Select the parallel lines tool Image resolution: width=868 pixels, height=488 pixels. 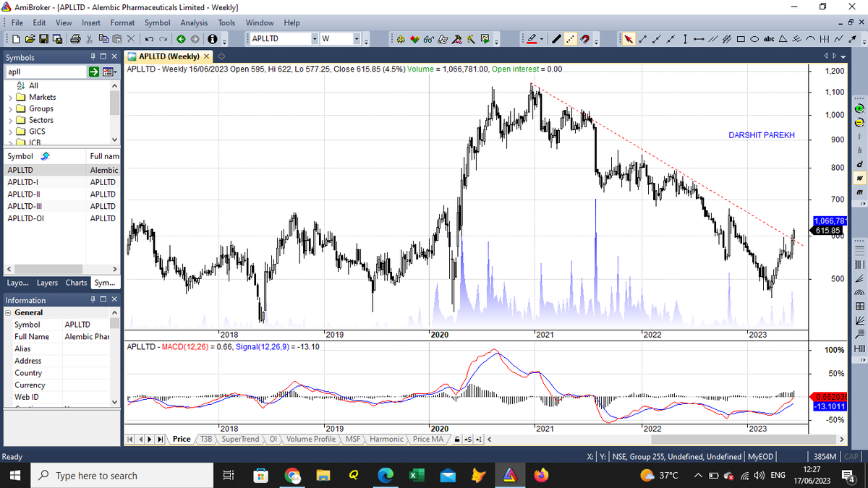pos(712,39)
